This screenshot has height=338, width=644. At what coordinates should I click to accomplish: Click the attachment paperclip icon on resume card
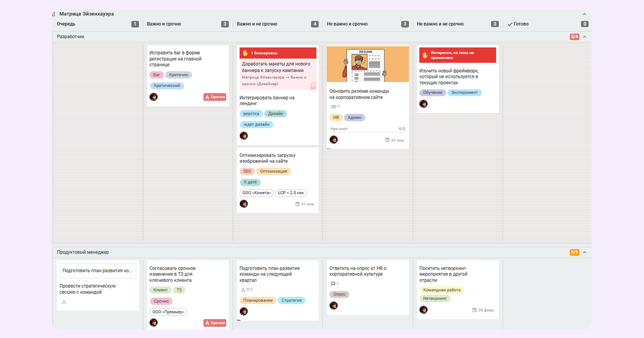click(333, 107)
